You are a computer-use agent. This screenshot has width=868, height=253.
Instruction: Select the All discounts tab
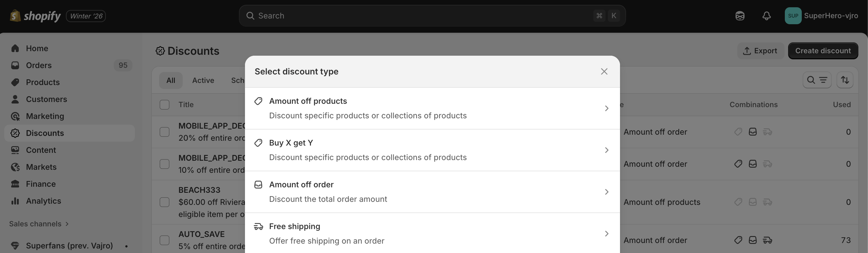(171, 80)
